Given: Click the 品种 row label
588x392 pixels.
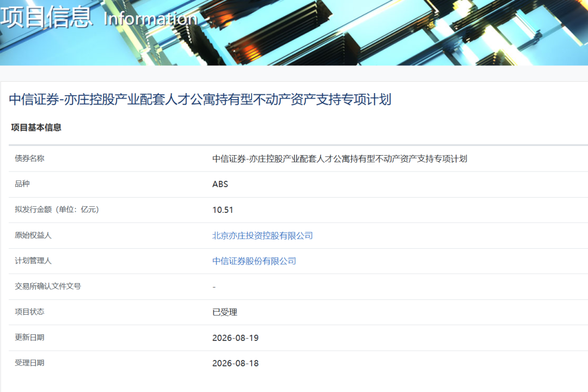Looking at the screenshot, I should coord(22,184).
